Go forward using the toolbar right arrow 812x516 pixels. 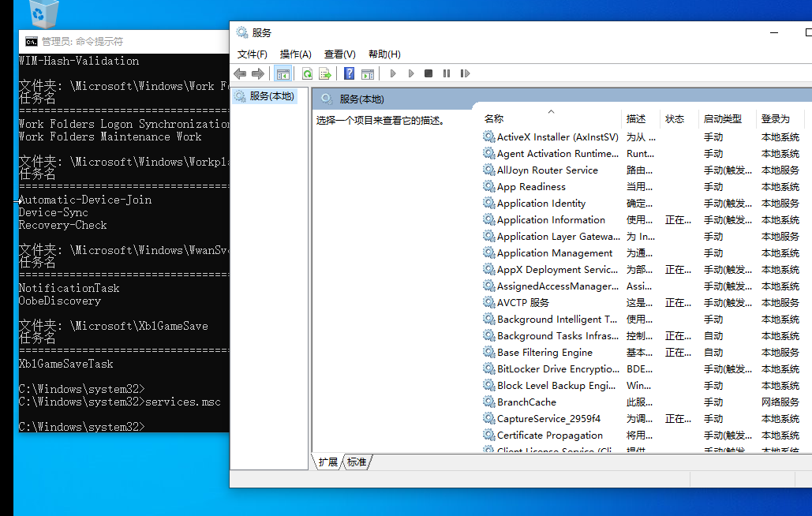(257, 73)
